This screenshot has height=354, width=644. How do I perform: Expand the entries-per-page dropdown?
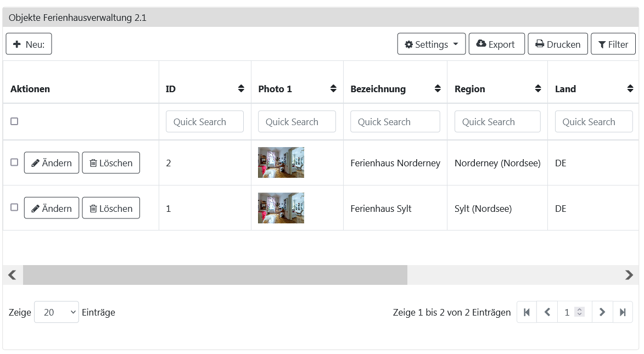[x=57, y=312]
